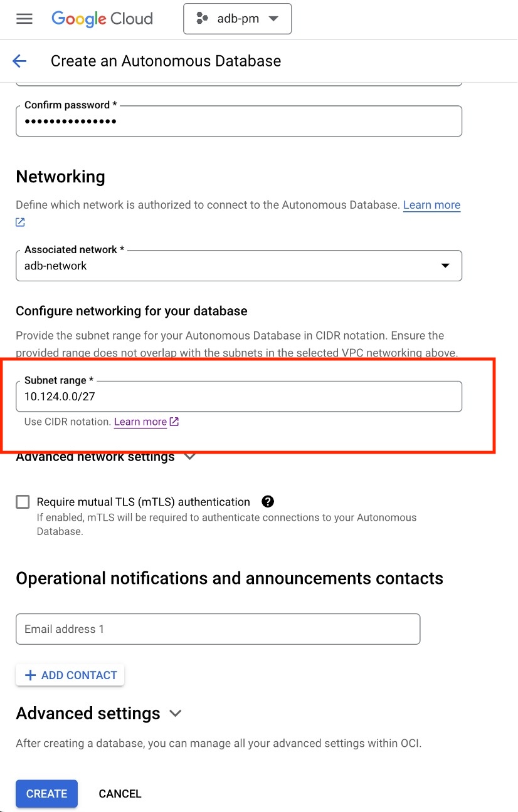Expand the Advanced settings section
This screenshot has width=518, height=812.
175,713
